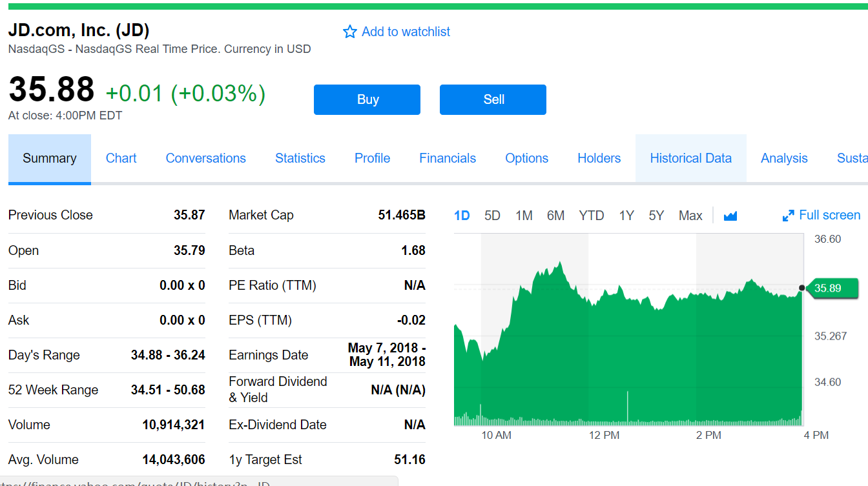
Task: Click the +0.01 (+0.03%) change value
Action: pyautogui.click(x=185, y=94)
